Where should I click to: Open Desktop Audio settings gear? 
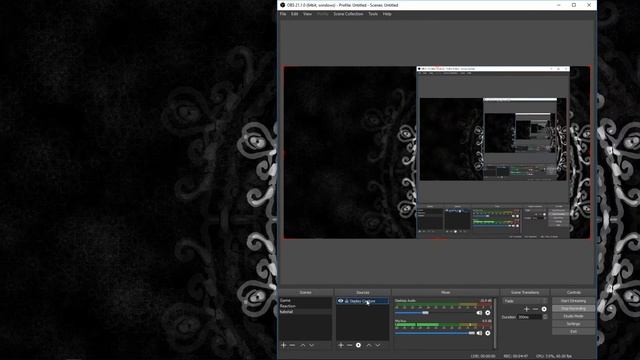pos(488,313)
